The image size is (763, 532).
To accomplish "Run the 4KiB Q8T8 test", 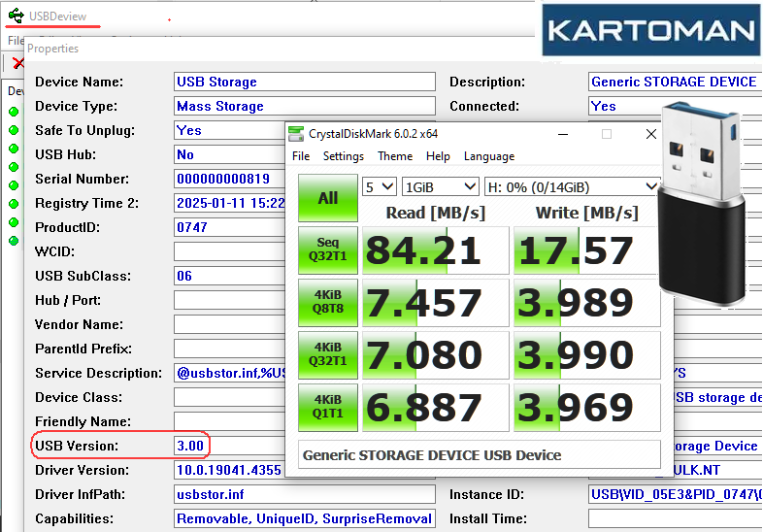I will pyautogui.click(x=328, y=303).
